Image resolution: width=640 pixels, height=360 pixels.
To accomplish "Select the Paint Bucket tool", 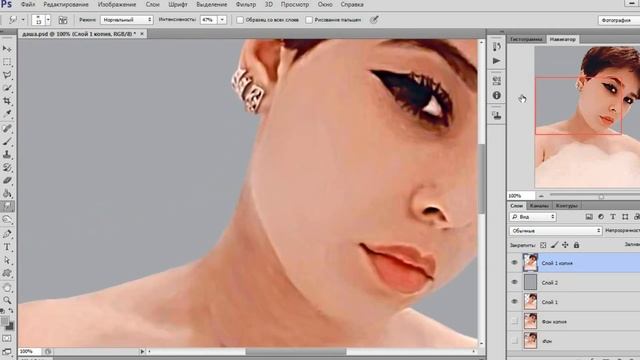I will (x=7, y=193).
